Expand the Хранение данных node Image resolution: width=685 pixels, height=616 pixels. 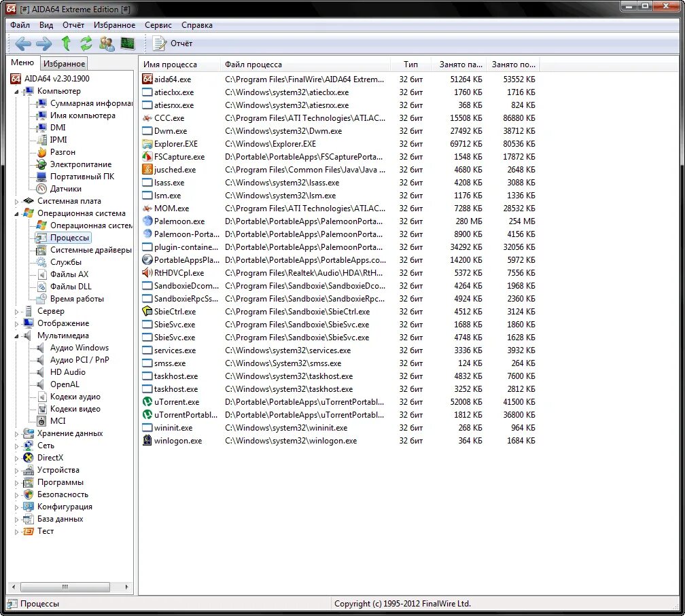pos(16,433)
